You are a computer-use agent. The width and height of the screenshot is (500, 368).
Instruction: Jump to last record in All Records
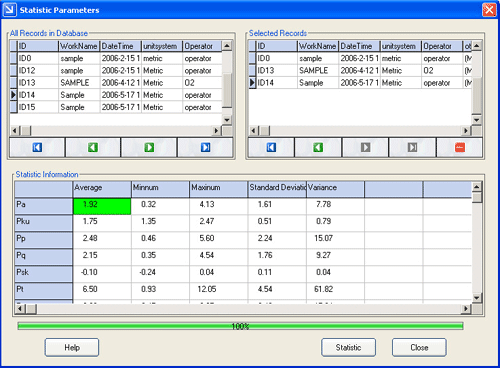click(x=205, y=147)
